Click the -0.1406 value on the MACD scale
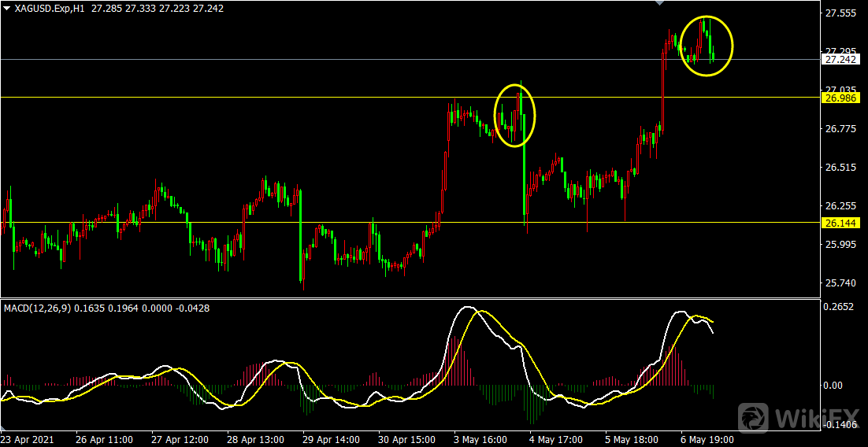The width and height of the screenshot is (868, 447). pos(840,425)
